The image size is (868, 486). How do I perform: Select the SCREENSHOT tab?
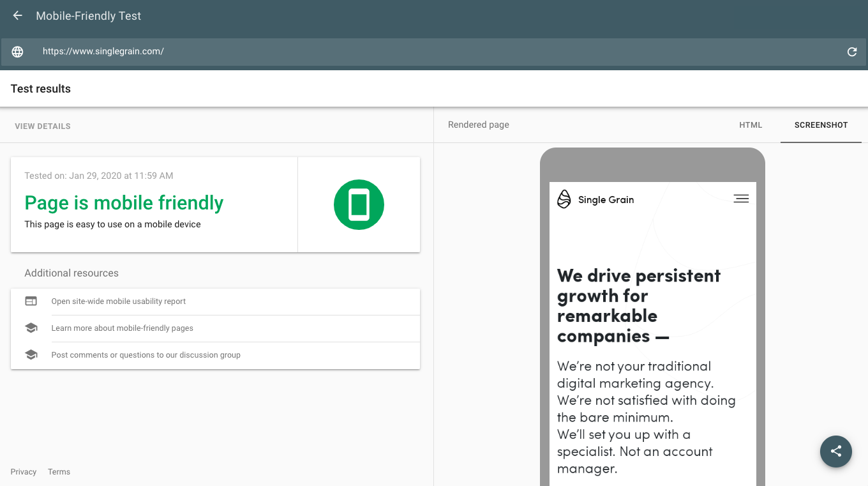click(x=821, y=125)
